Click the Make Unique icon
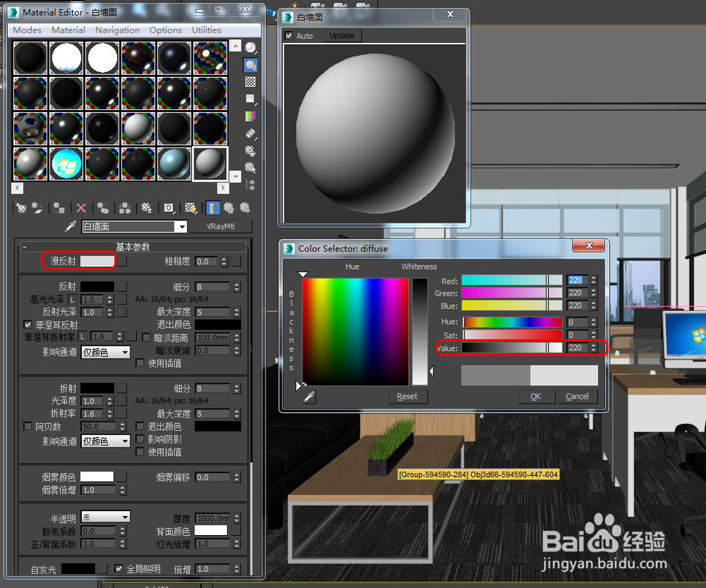This screenshot has height=588, width=706. point(125,208)
